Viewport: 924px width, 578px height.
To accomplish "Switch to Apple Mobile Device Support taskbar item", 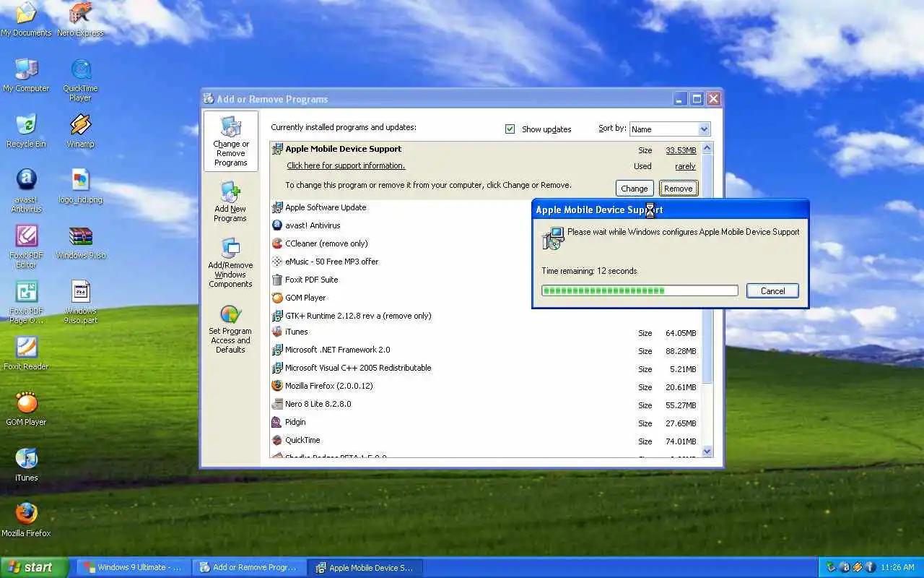I will (x=365, y=567).
